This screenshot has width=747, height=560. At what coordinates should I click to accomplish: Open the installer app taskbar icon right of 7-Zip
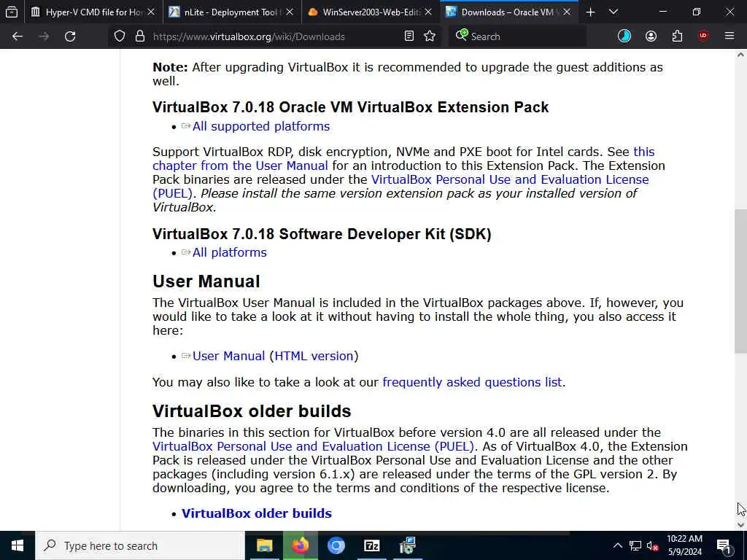tap(407, 545)
